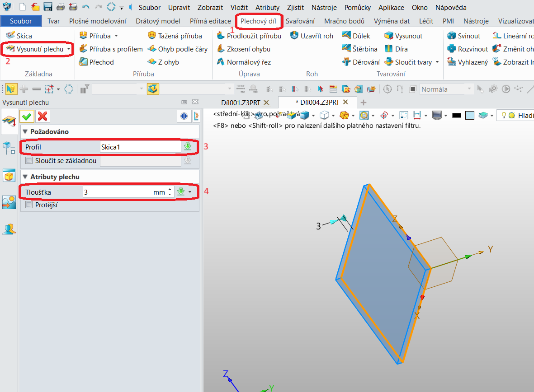
Task: Switch to the Díl001.Z3PRT document tab
Action: [x=241, y=103]
